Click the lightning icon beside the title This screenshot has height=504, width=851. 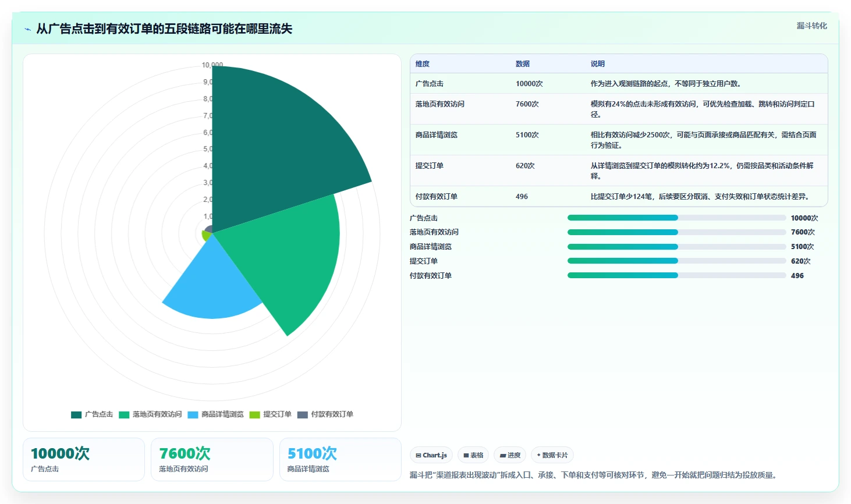tap(27, 29)
